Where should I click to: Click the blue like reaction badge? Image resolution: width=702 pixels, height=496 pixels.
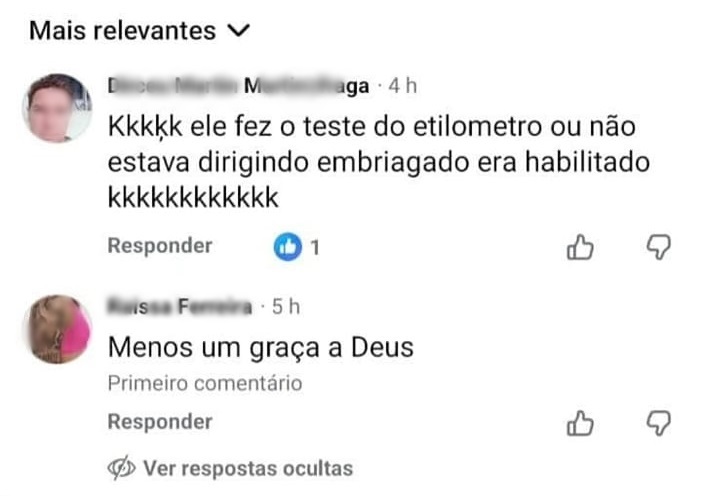288,246
